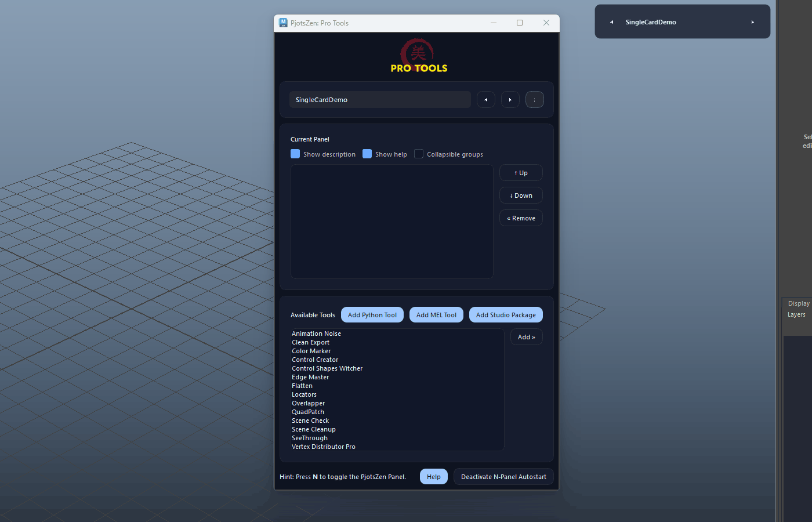This screenshot has height=522, width=812.
Task: Enable Collapsible groups checkbox
Action: 419,154
